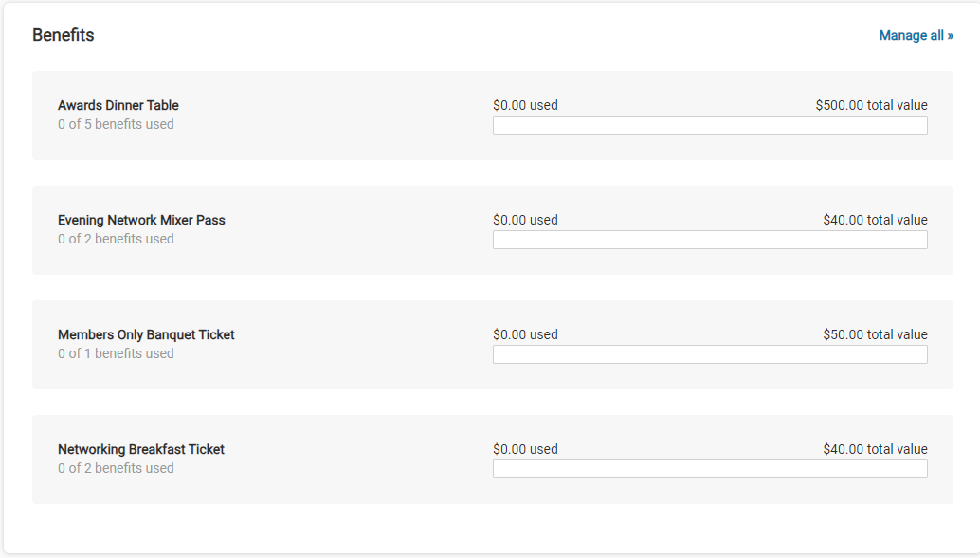Click the Networking Breakfast Ticket usage bar

coord(710,469)
